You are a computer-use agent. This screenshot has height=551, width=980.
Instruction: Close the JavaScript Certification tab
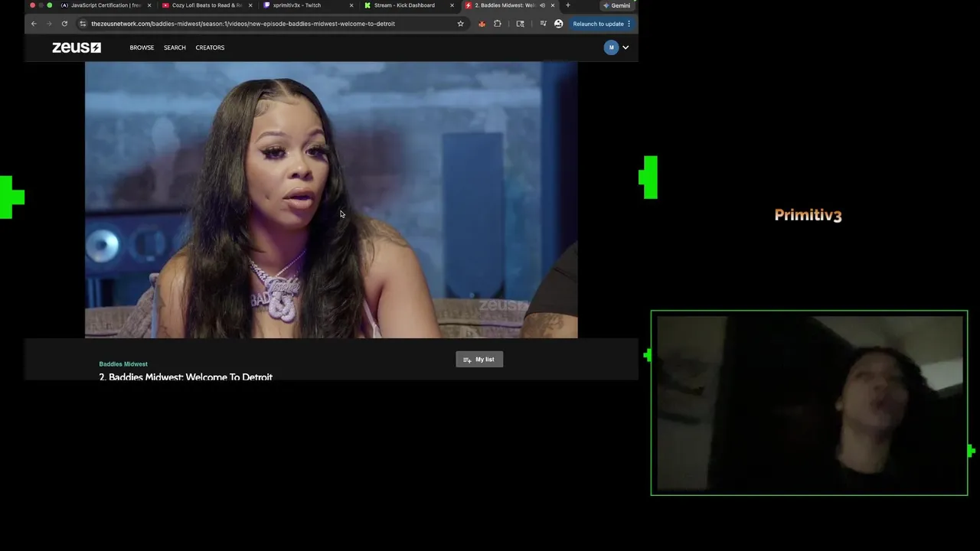pos(150,5)
